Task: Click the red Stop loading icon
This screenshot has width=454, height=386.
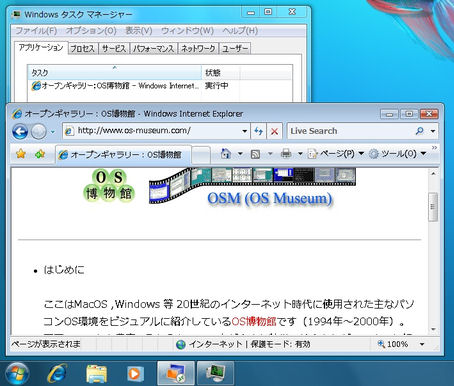Action: click(x=274, y=131)
